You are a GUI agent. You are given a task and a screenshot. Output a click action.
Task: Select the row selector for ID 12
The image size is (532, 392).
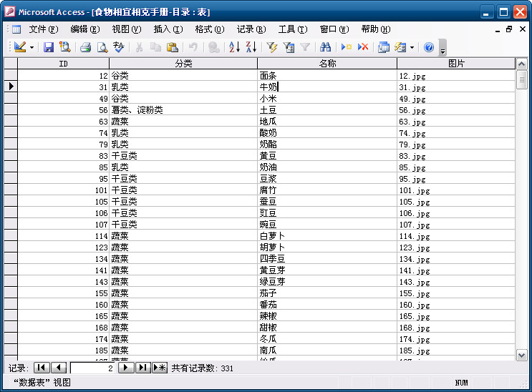11,75
